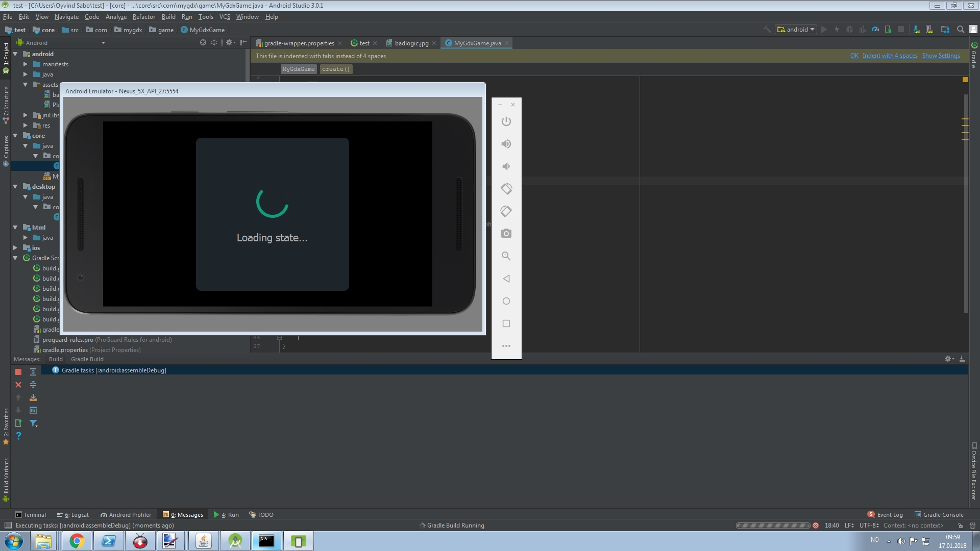Click the Indent with 4 spaces link
The height and width of the screenshot is (551, 980).
coord(890,56)
